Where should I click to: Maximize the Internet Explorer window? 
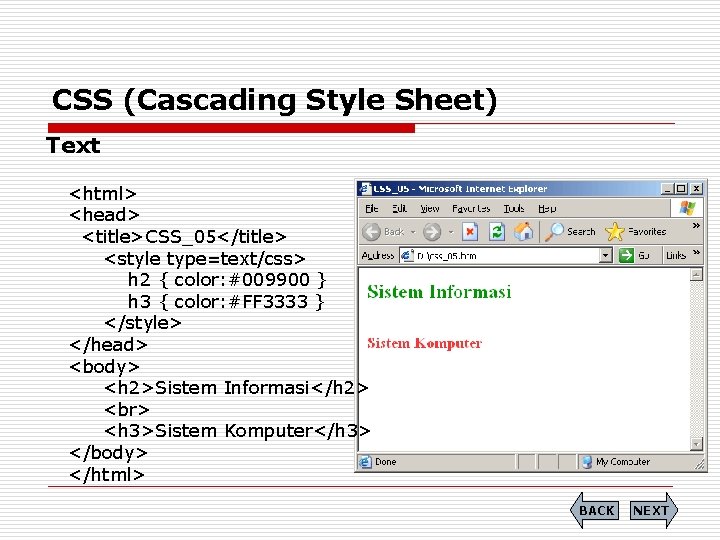tap(681, 189)
